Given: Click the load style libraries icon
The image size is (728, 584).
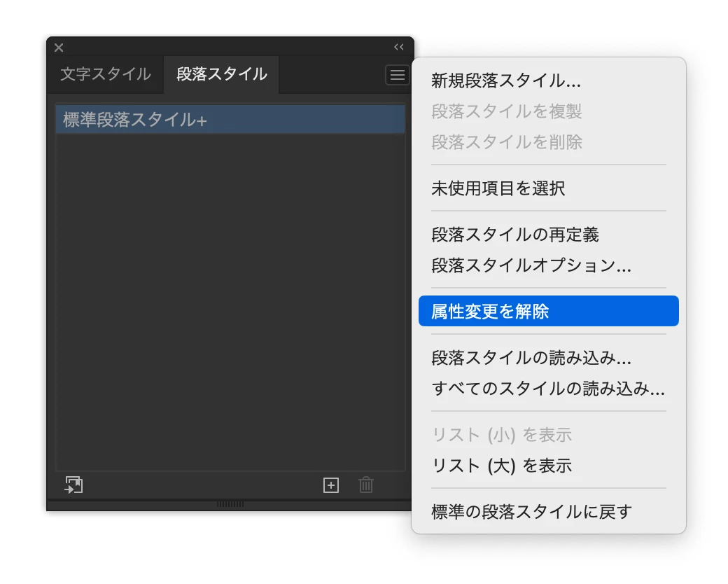Looking at the screenshot, I should [x=73, y=485].
